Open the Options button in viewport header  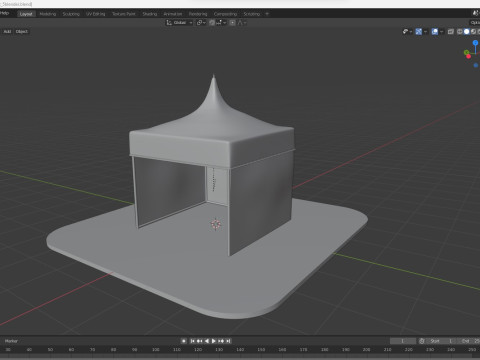click(x=475, y=23)
